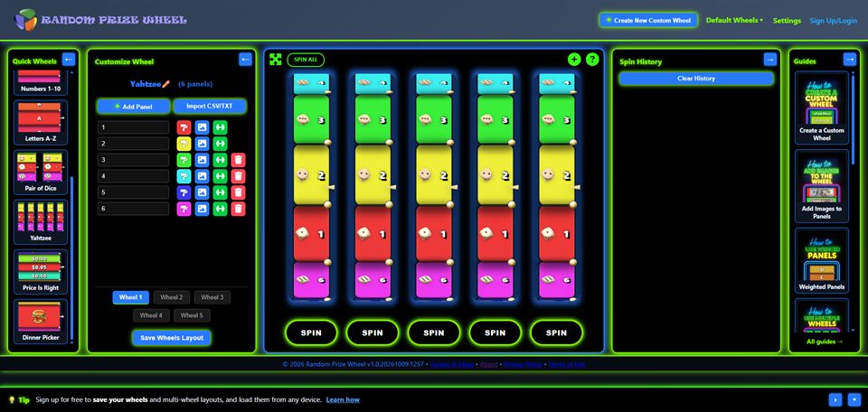Click the panel 6 text field
The height and width of the screenshot is (412, 868).
click(x=134, y=209)
